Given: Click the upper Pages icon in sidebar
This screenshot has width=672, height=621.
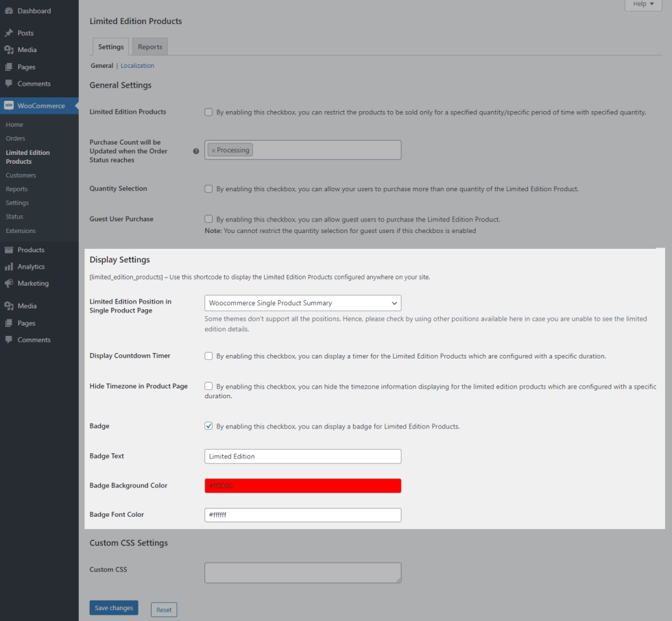Looking at the screenshot, I should (x=8, y=66).
